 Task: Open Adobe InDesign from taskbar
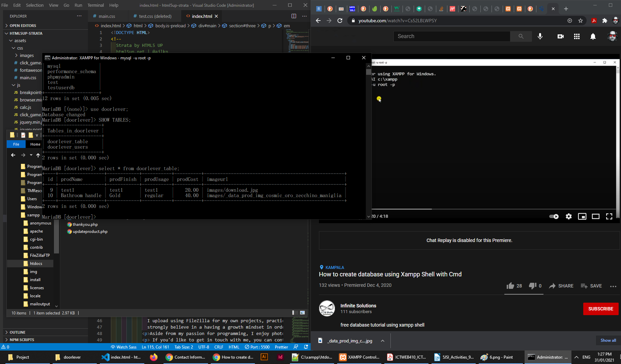[x=280, y=357]
